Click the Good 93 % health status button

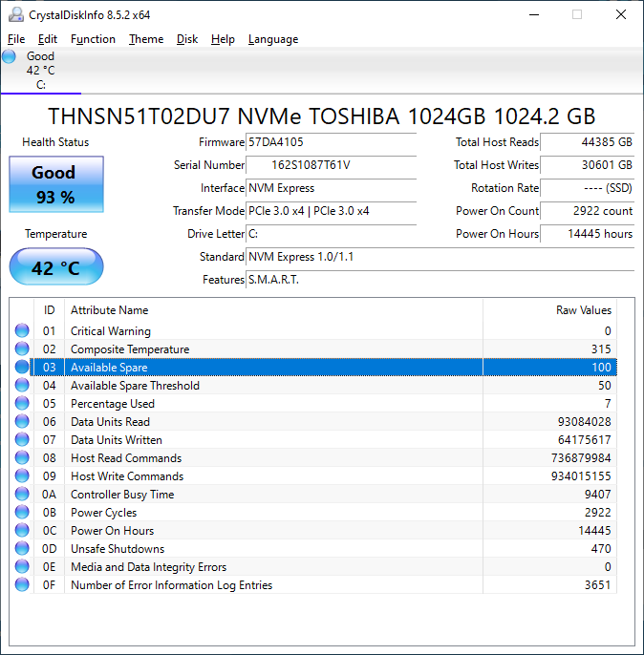(x=54, y=183)
